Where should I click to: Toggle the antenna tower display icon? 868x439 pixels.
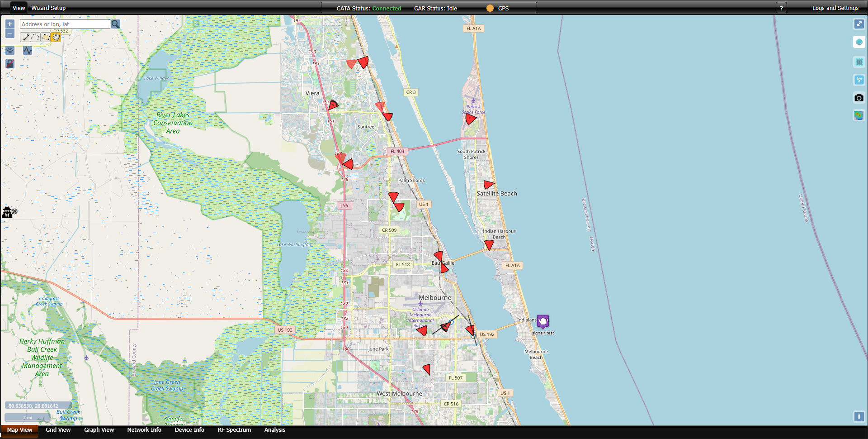(x=859, y=80)
